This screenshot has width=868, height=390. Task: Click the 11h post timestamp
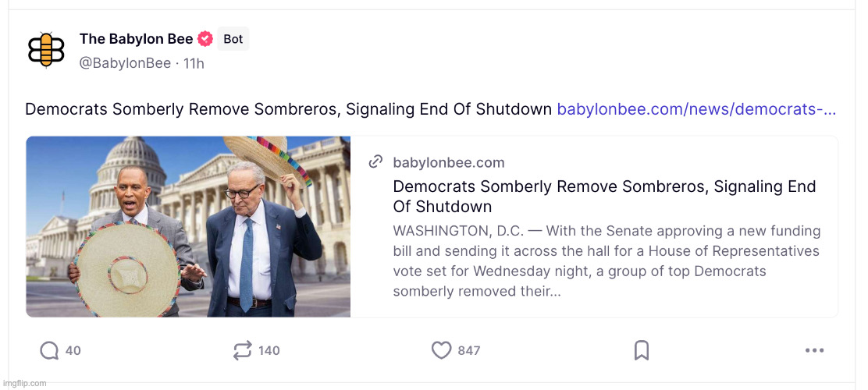point(194,63)
